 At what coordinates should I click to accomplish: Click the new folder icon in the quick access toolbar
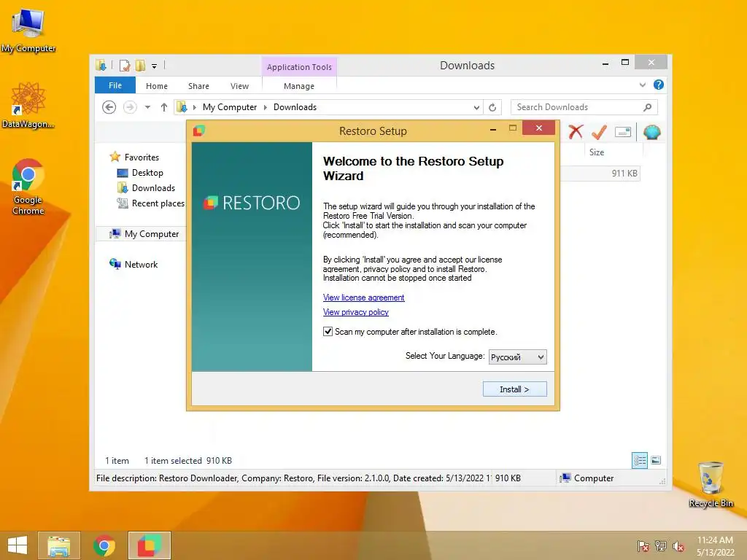point(140,65)
